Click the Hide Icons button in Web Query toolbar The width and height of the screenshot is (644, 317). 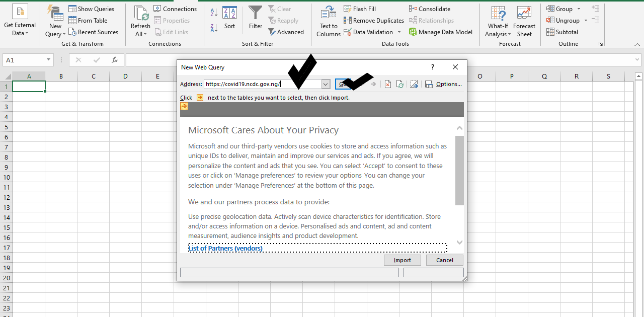click(x=414, y=85)
